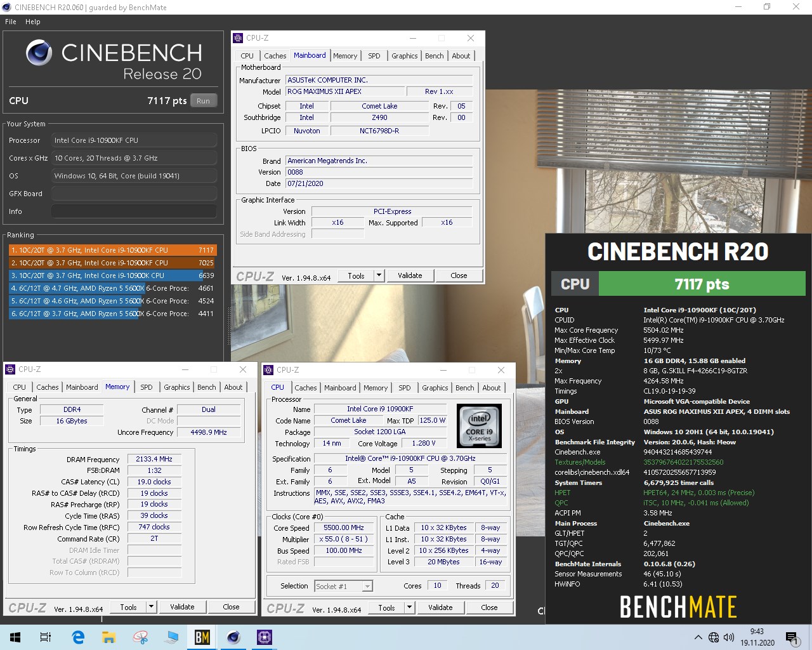Select ranking entry for i9-10900K 6639
Image resolution: width=812 pixels, height=650 pixels.
click(113, 275)
